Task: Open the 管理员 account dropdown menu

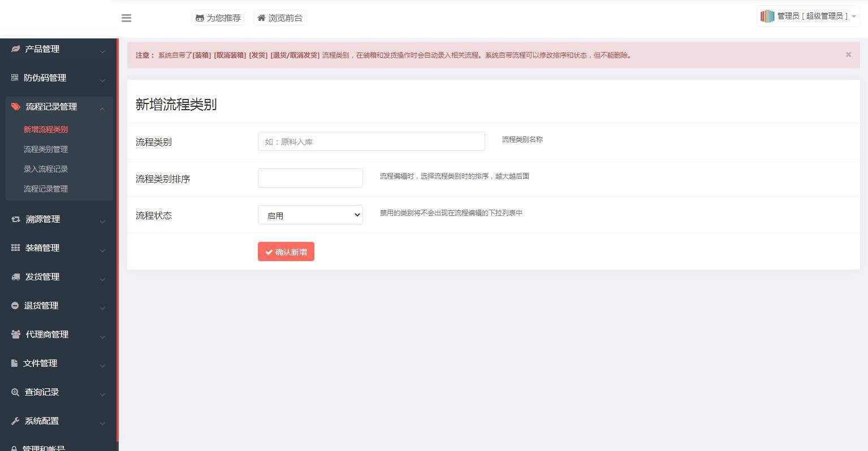Action: click(807, 16)
